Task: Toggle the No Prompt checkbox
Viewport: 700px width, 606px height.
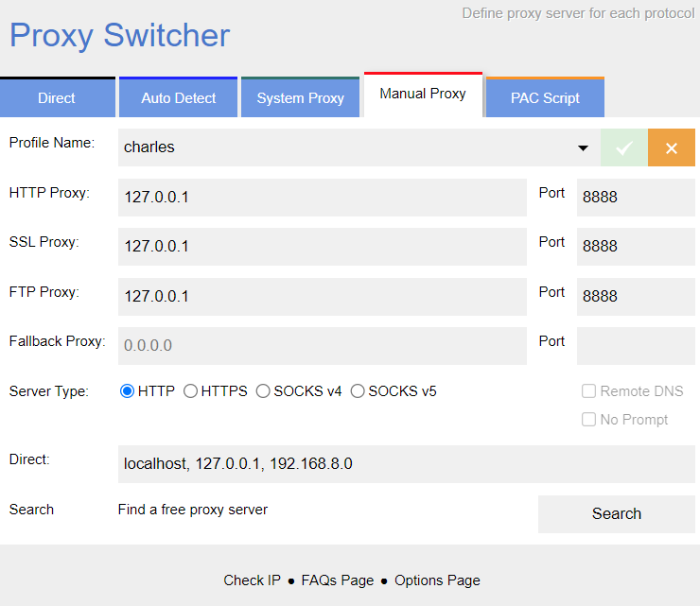Action: (x=588, y=420)
